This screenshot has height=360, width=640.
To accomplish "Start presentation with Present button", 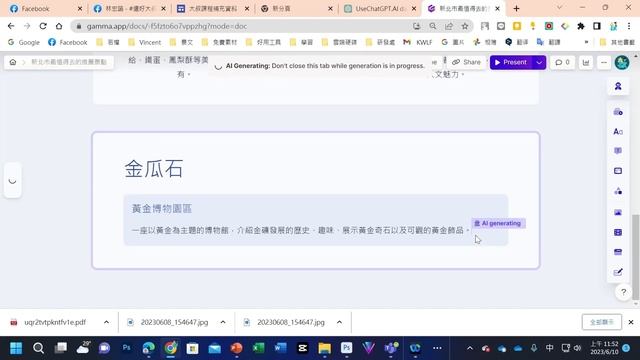I will point(511,62).
